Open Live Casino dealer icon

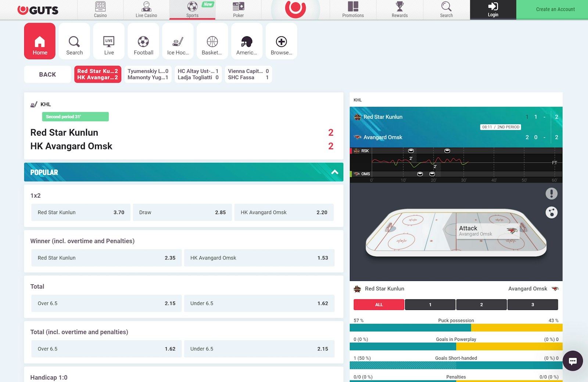click(x=146, y=7)
